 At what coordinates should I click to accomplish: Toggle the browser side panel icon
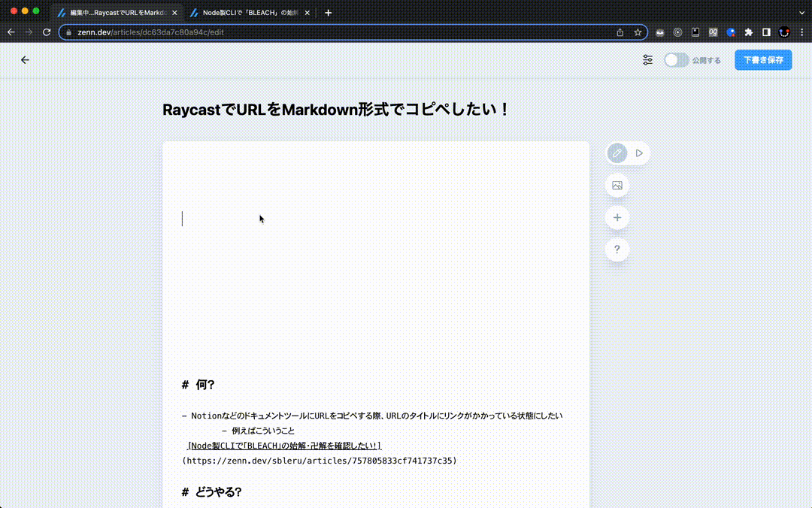pos(766,32)
